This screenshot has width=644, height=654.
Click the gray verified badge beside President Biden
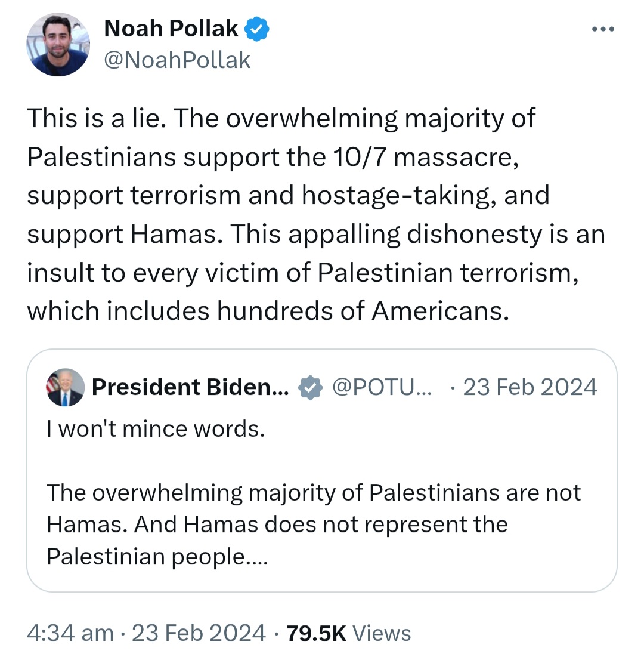tap(309, 387)
